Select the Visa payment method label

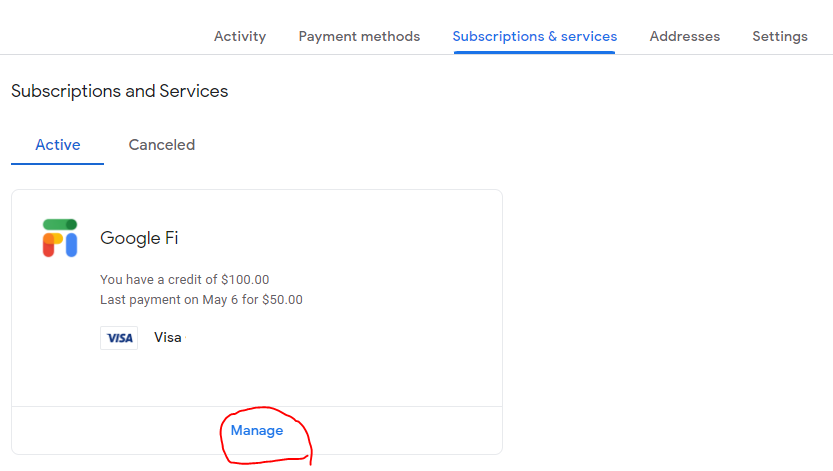pos(167,337)
